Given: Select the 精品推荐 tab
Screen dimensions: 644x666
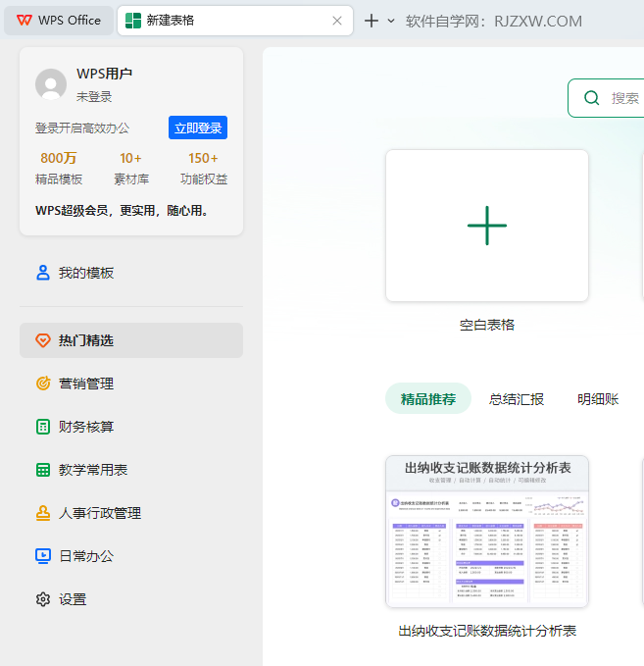Looking at the screenshot, I should pyautogui.click(x=428, y=399).
